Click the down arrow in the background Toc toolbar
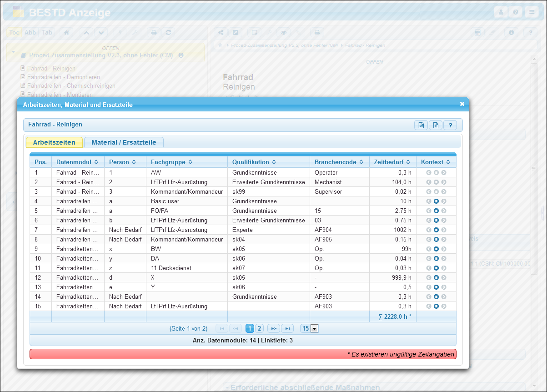This screenshot has height=392, width=547. (x=101, y=32)
